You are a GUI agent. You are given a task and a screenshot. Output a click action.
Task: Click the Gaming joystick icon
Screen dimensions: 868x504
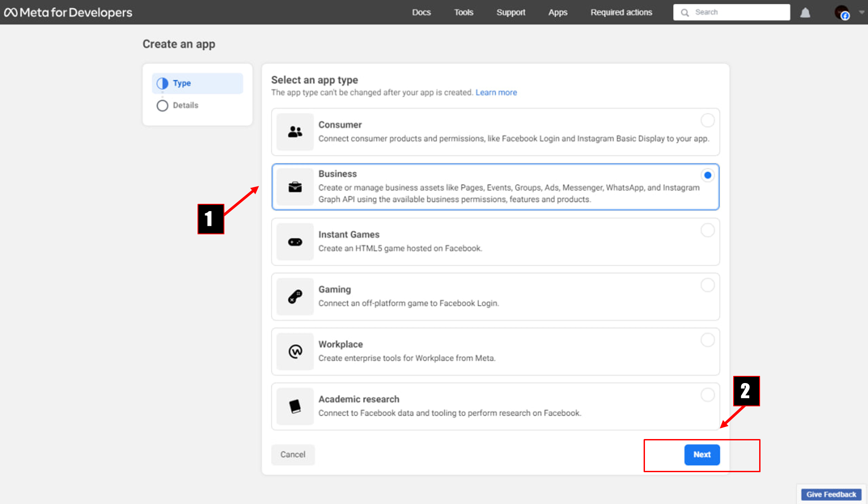tap(295, 297)
